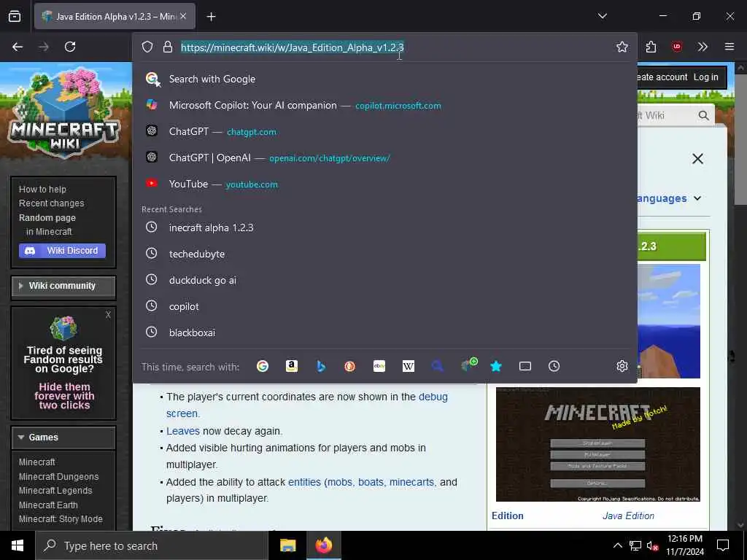Open Random page sidebar link
The width and height of the screenshot is (747, 560).
(47, 217)
